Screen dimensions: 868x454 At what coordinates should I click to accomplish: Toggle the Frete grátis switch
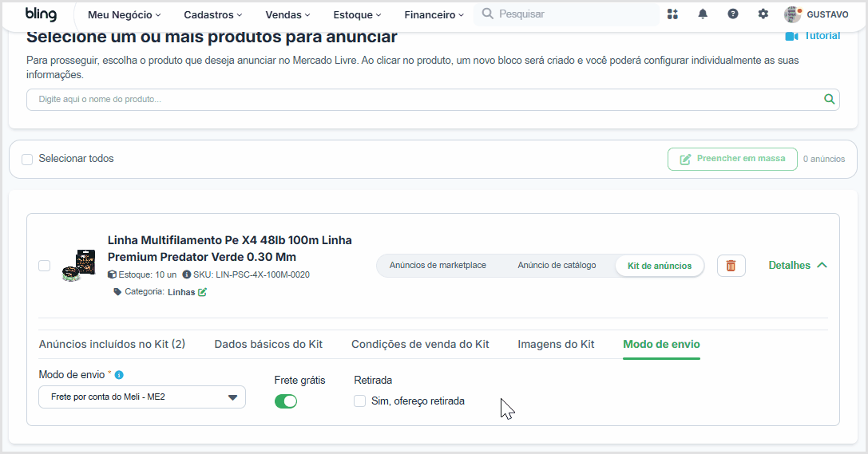pos(286,401)
